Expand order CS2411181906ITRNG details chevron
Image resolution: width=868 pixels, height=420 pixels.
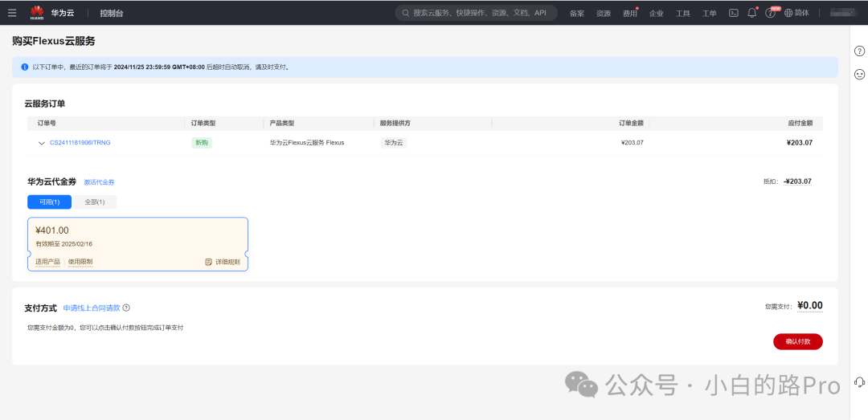point(42,143)
